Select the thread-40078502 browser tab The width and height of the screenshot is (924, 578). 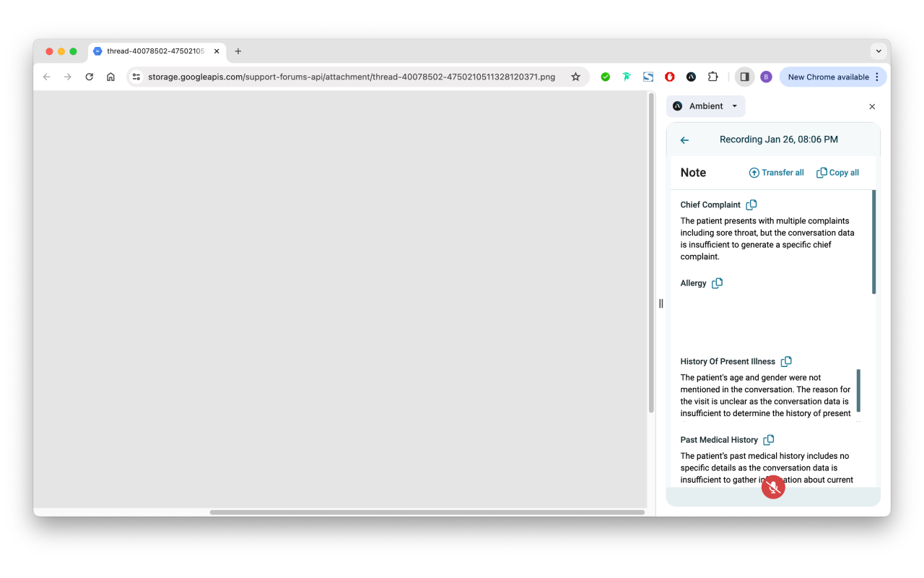coord(157,51)
